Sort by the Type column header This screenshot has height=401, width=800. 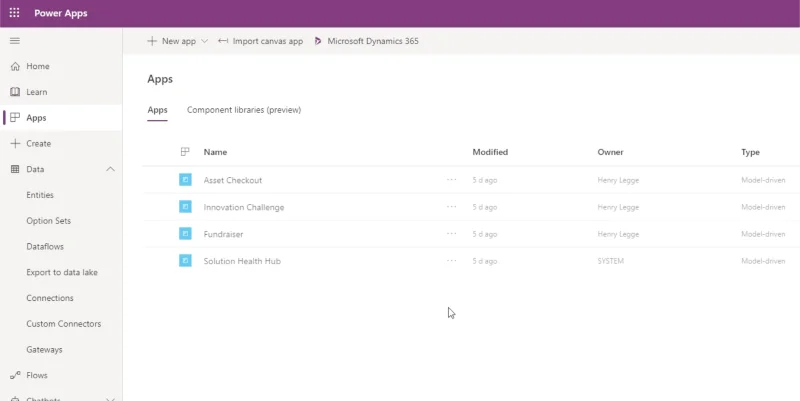(x=750, y=152)
